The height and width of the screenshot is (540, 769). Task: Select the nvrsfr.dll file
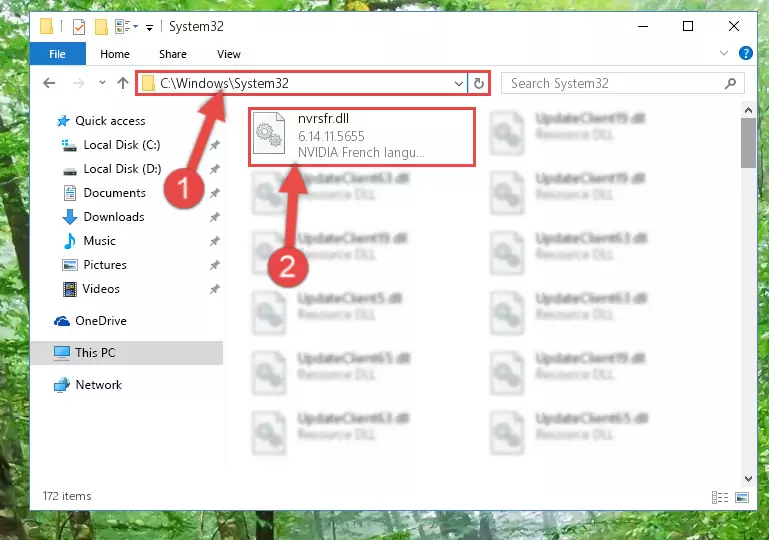[x=362, y=137]
